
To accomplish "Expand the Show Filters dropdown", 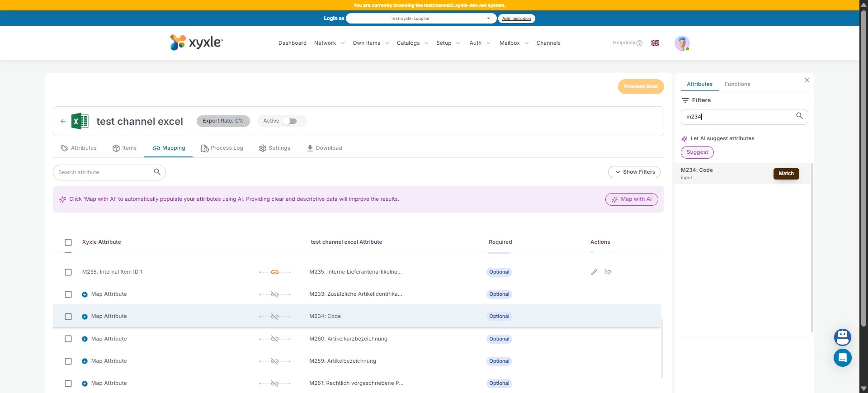I will [x=634, y=172].
